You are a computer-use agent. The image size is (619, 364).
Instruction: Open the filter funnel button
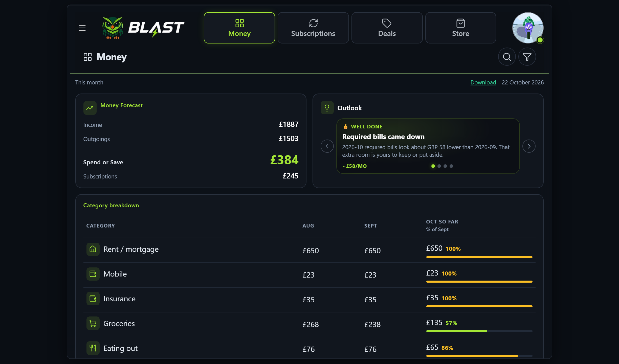[x=527, y=57]
